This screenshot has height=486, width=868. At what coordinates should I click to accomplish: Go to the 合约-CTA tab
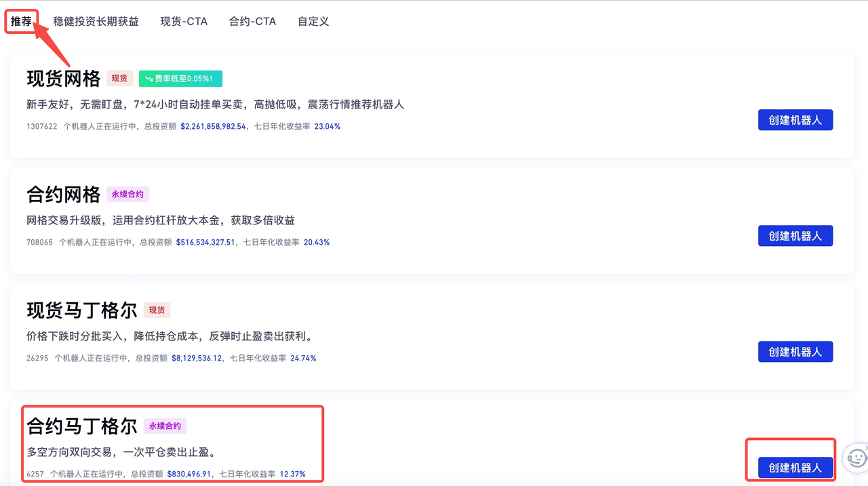coord(252,21)
